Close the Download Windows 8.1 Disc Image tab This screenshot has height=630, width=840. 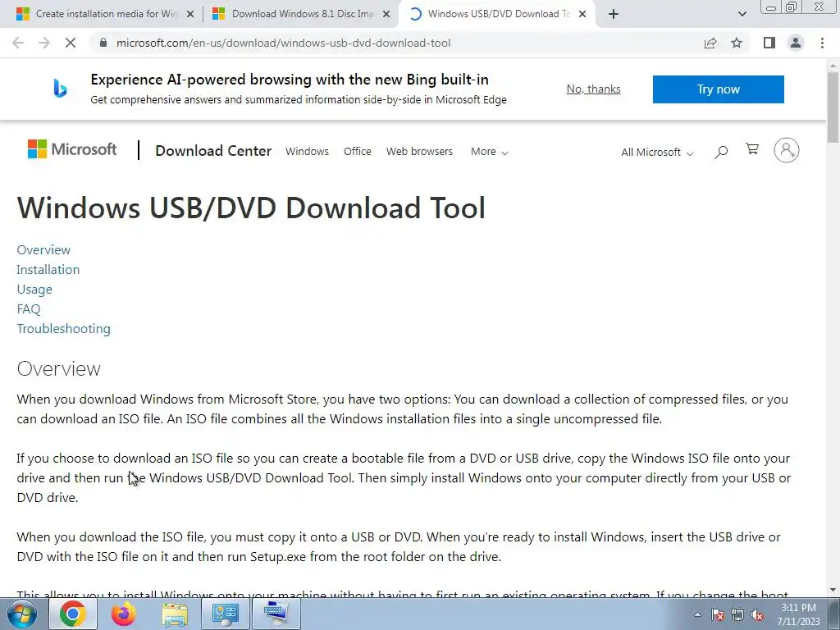point(386,15)
